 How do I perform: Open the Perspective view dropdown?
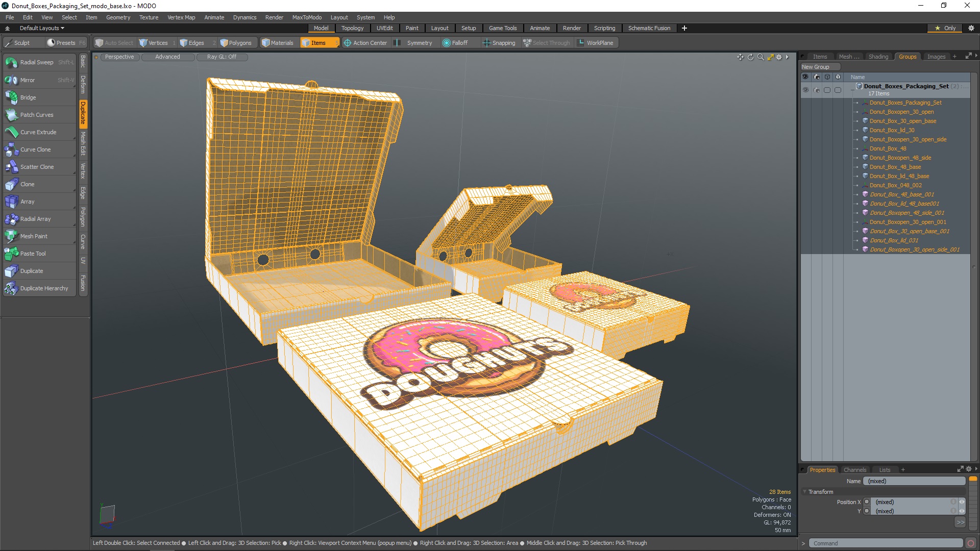[x=119, y=57]
